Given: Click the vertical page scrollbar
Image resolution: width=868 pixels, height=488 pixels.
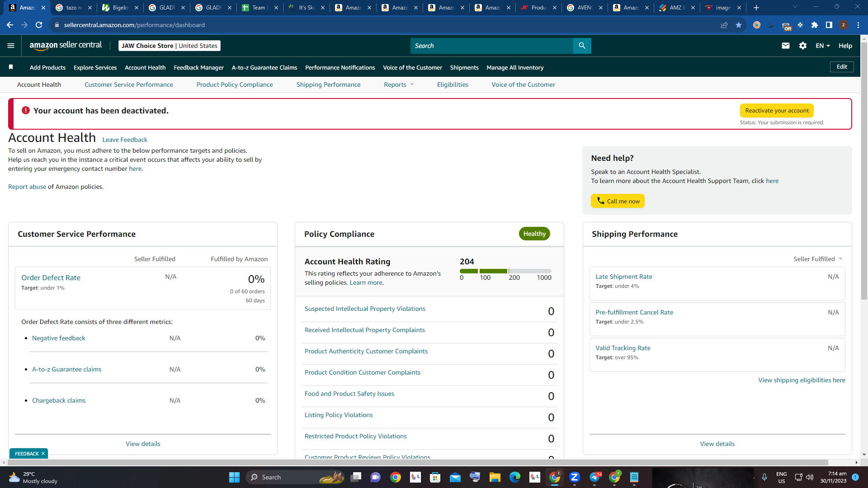Looking at the screenshot, I should [864, 172].
